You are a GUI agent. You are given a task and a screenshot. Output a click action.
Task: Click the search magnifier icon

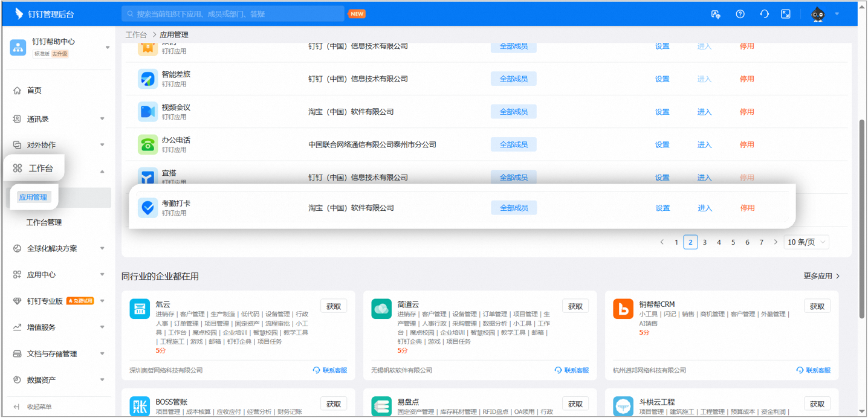point(130,14)
